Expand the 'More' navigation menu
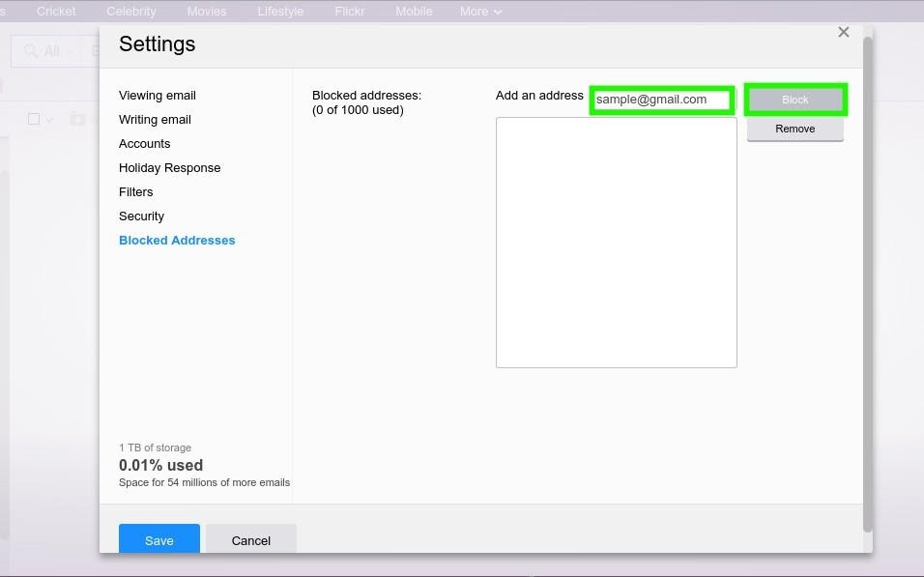 479,12
